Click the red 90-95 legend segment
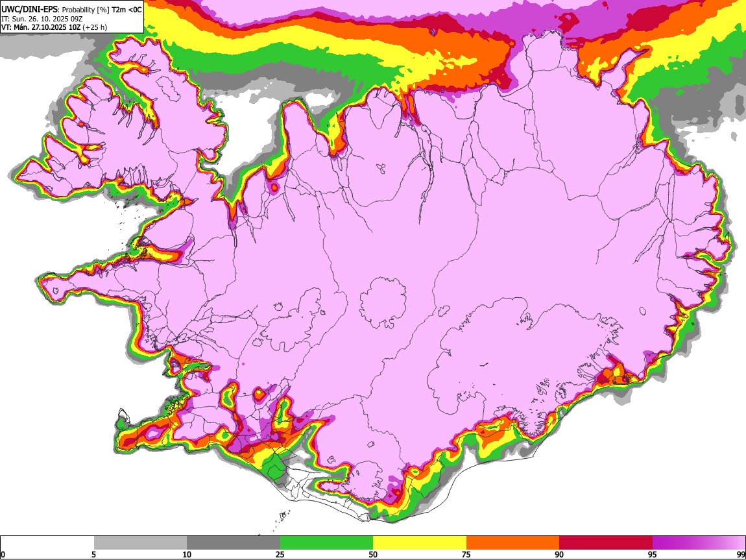Viewport: 746px width, 560px height. point(606,542)
